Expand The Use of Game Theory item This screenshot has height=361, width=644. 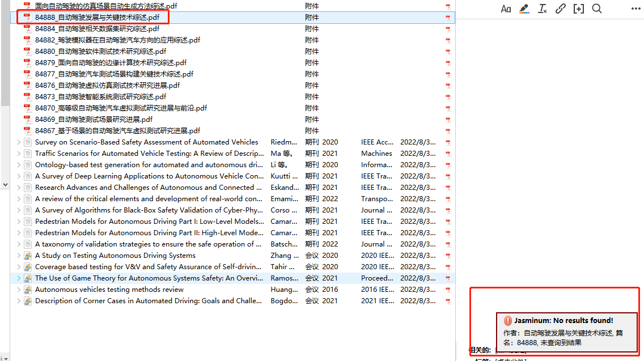(x=19, y=278)
